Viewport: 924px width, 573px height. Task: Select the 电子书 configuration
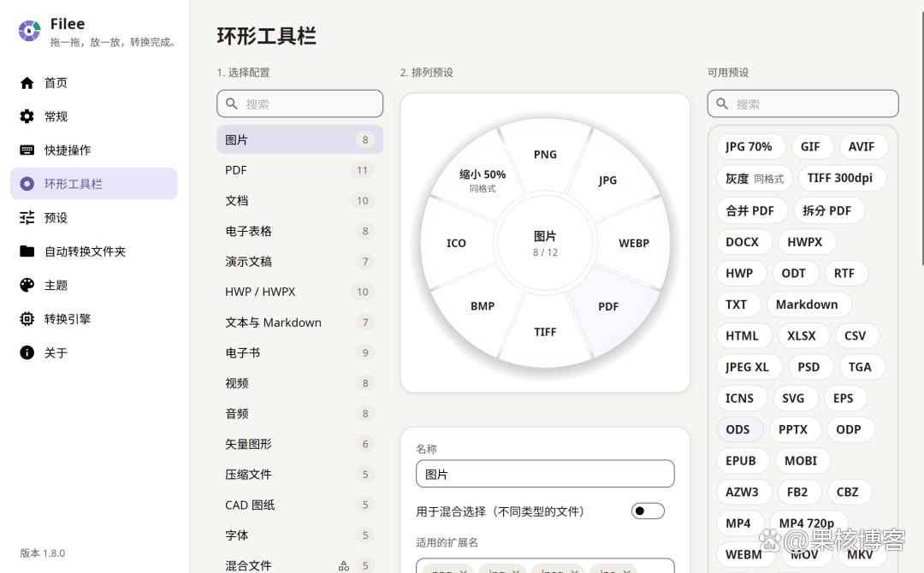[x=300, y=352]
